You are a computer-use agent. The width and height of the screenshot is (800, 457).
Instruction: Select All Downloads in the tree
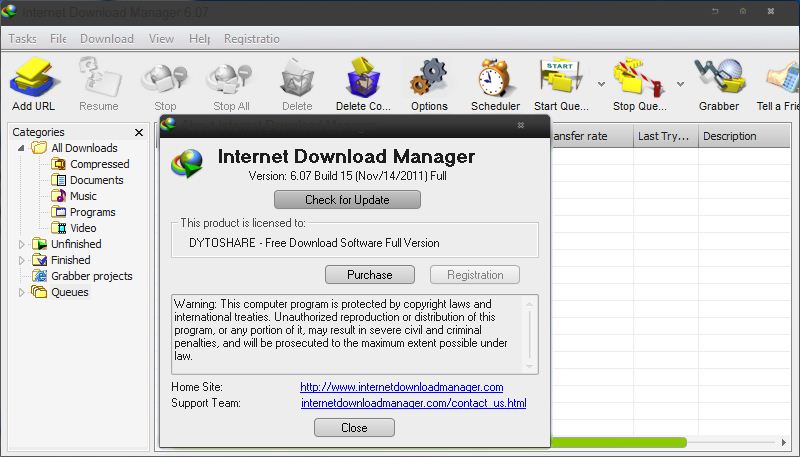coord(84,148)
